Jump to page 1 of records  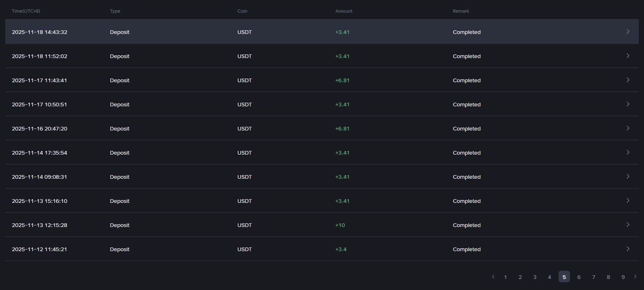click(x=505, y=277)
